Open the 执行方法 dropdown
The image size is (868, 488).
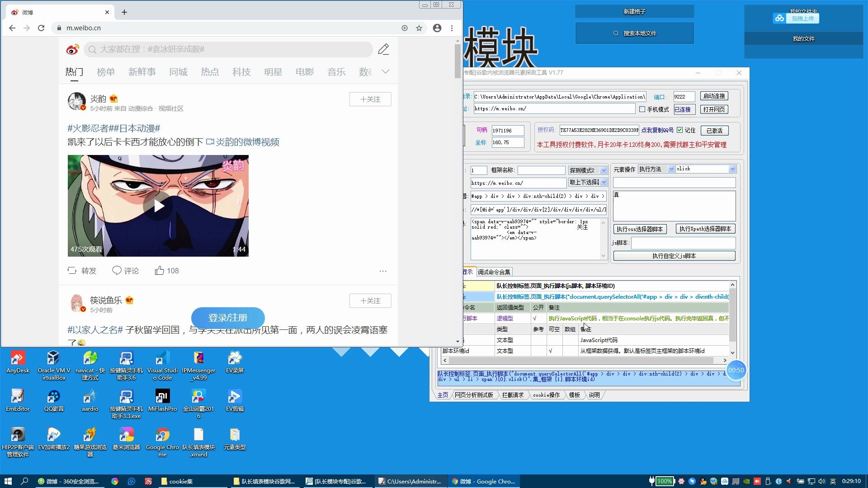[x=671, y=169]
